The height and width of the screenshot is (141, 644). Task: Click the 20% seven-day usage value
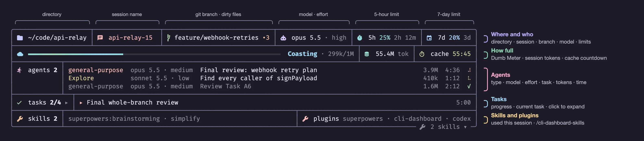point(454,38)
